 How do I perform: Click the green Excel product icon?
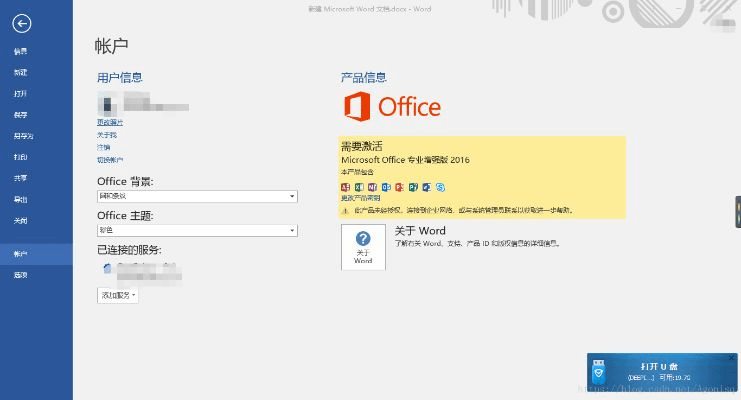[359, 187]
